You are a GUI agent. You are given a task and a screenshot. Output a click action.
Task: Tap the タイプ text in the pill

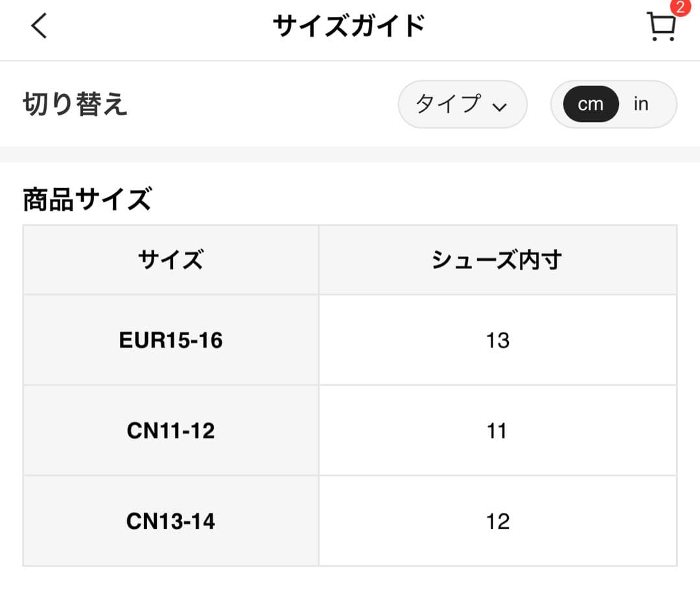pos(449,104)
